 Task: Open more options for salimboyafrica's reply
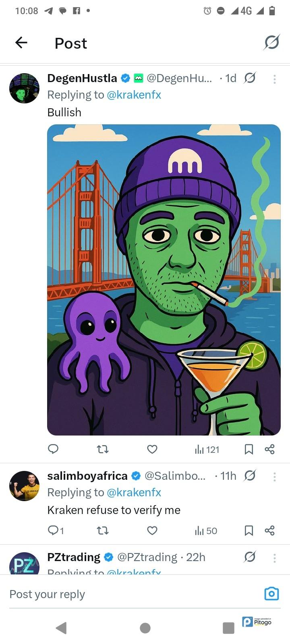(x=274, y=477)
